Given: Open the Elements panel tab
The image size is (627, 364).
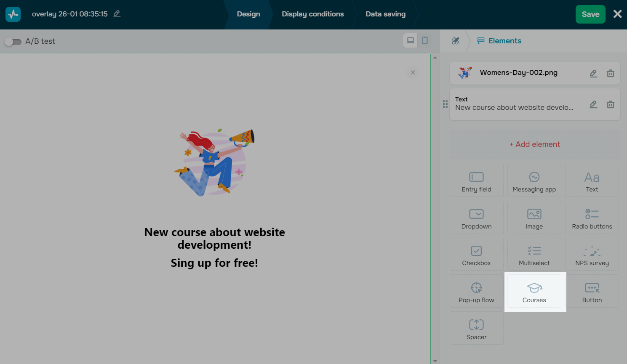Looking at the screenshot, I should click(x=499, y=41).
